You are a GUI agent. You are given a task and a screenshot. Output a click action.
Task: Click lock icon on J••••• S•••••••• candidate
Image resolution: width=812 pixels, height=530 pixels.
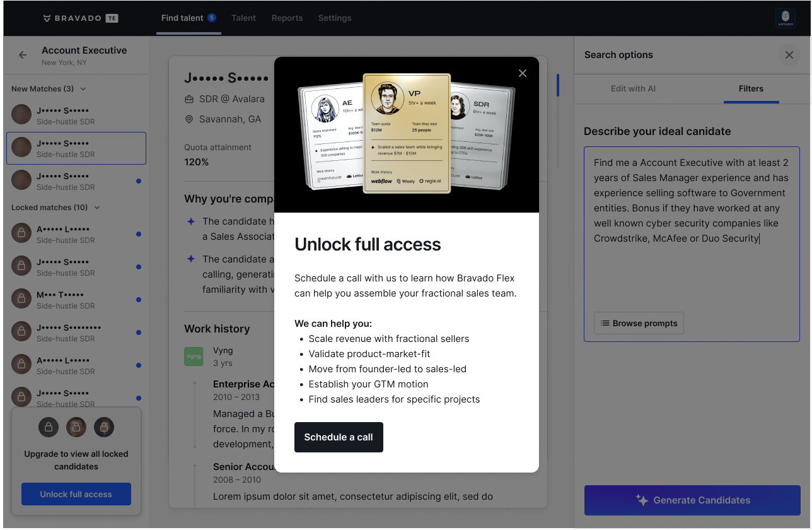tap(21, 332)
